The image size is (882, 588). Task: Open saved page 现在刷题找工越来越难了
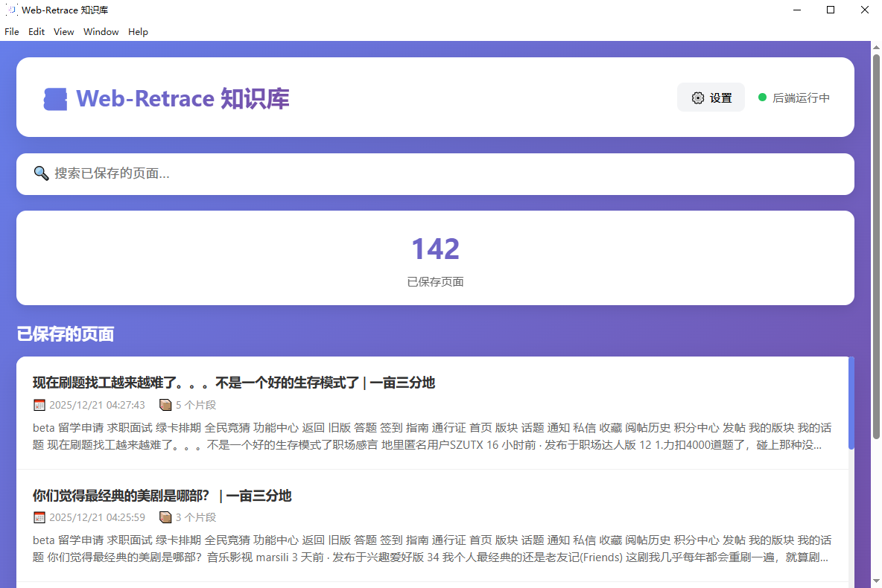[234, 383]
